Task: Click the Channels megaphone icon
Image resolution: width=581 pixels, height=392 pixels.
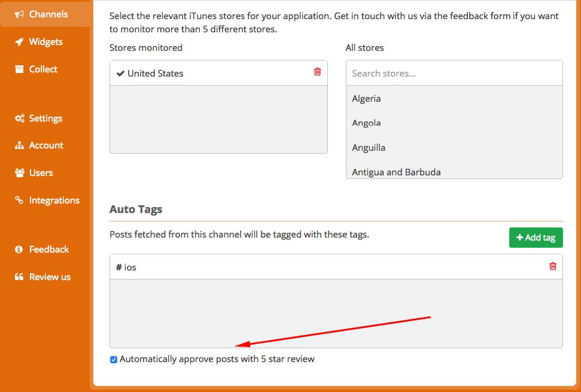Action: [x=19, y=14]
